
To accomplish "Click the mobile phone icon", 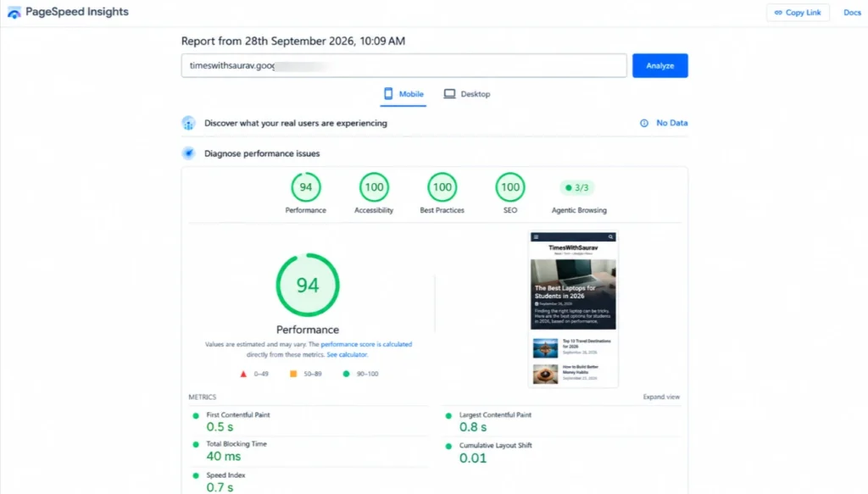I will [x=388, y=93].
